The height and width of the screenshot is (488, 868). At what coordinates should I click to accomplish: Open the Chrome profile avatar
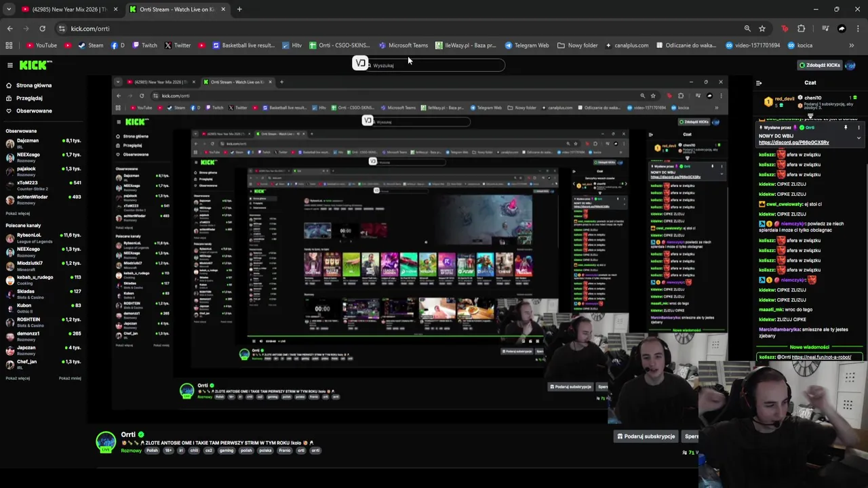tap(842, 28)
